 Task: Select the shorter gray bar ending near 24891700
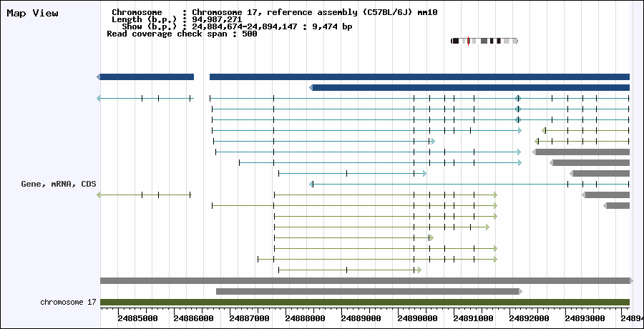pyautogui.click(x=369, y=291)
